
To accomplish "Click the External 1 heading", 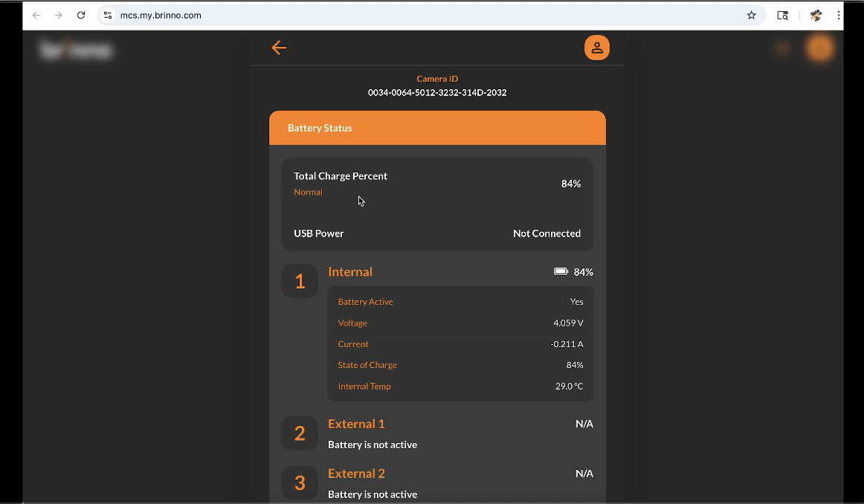I will click(356, 424).
